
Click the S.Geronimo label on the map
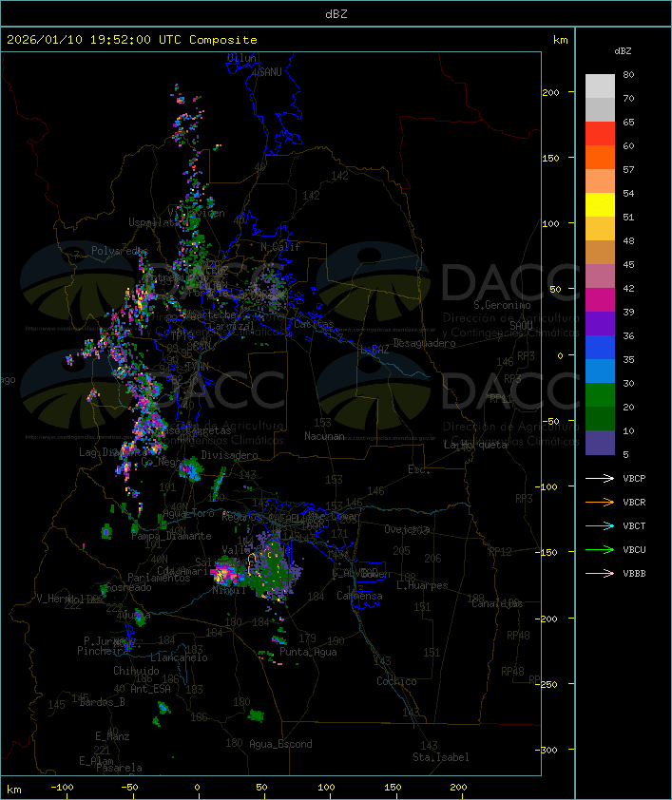(x=506, y=306)
